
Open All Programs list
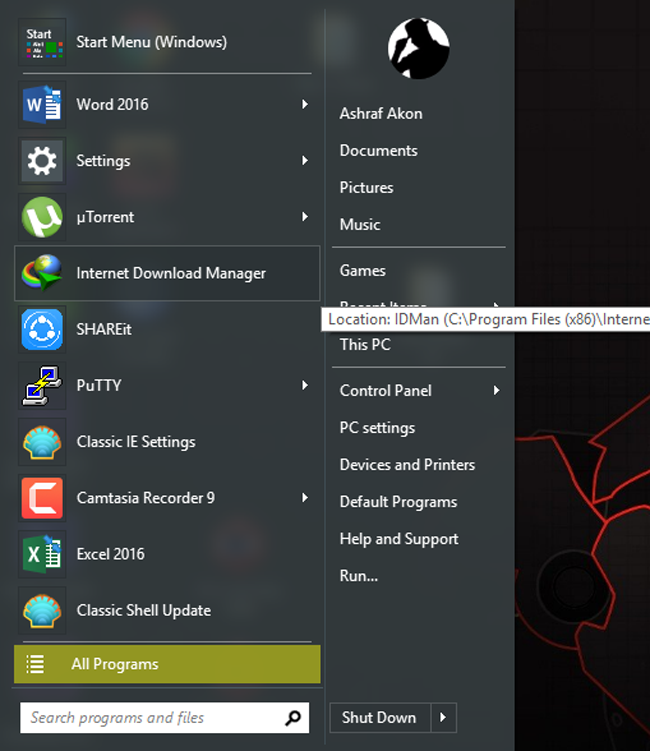pos(167,664)
